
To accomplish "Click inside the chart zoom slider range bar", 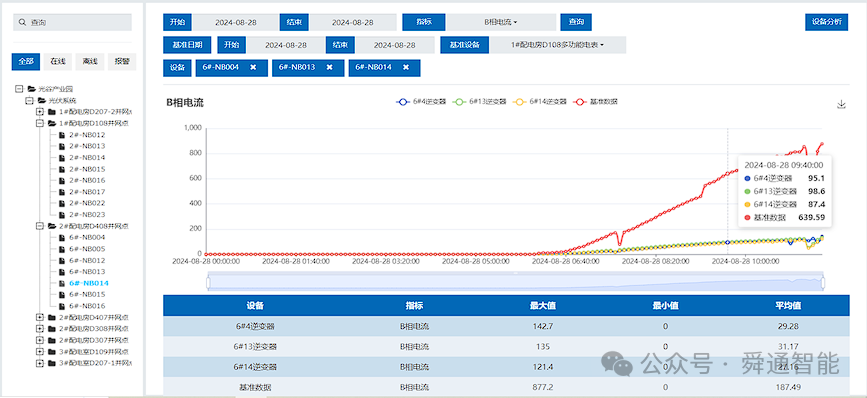I will (x=515, y=282).
